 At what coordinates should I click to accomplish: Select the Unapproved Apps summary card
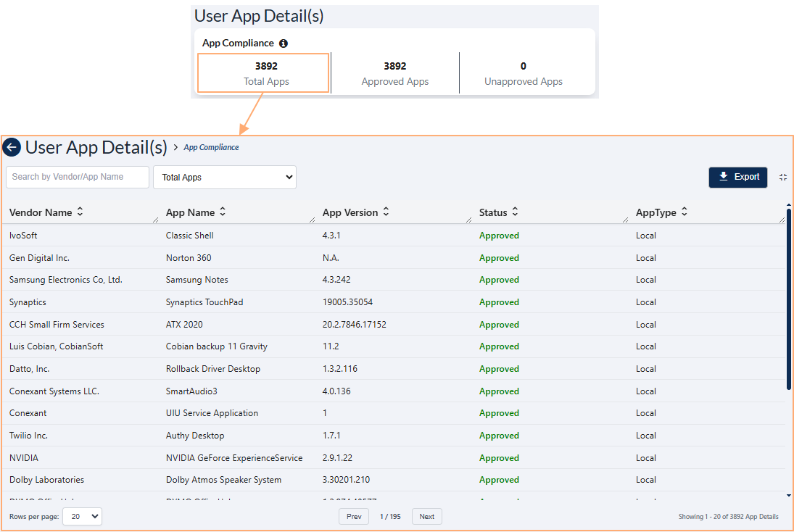[x=523, y=72]
